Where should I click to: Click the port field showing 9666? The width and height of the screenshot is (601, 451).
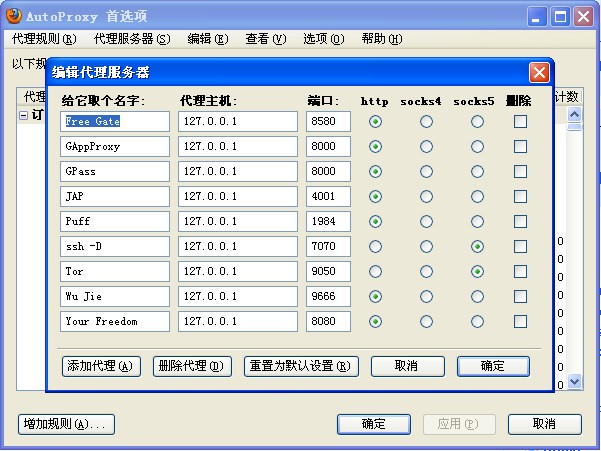(x=328, y=296)
